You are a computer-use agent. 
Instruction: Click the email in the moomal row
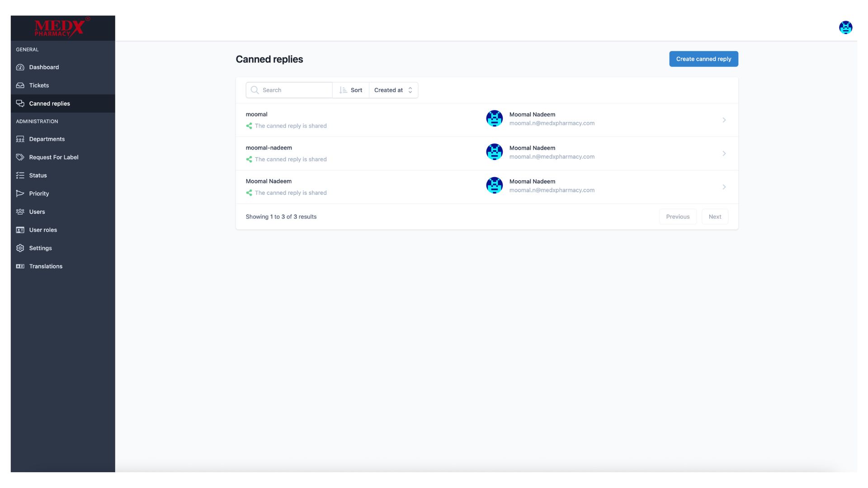(x=552, y=123)
